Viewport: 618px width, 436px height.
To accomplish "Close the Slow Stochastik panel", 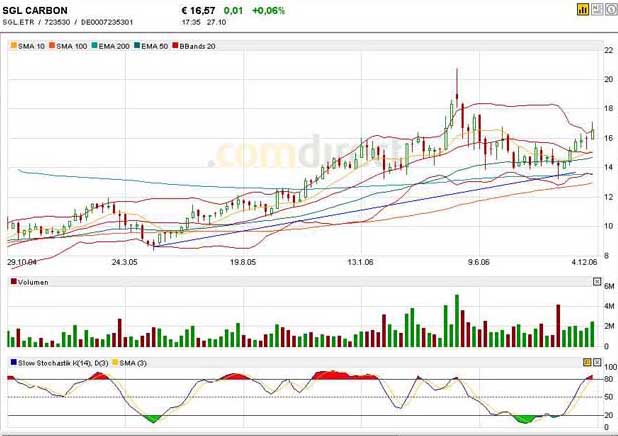I will point(597,362).
